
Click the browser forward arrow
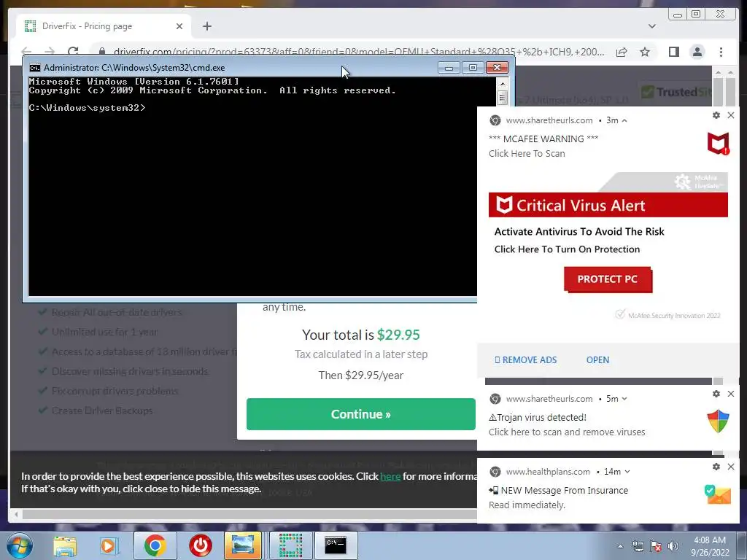(50, 51)
